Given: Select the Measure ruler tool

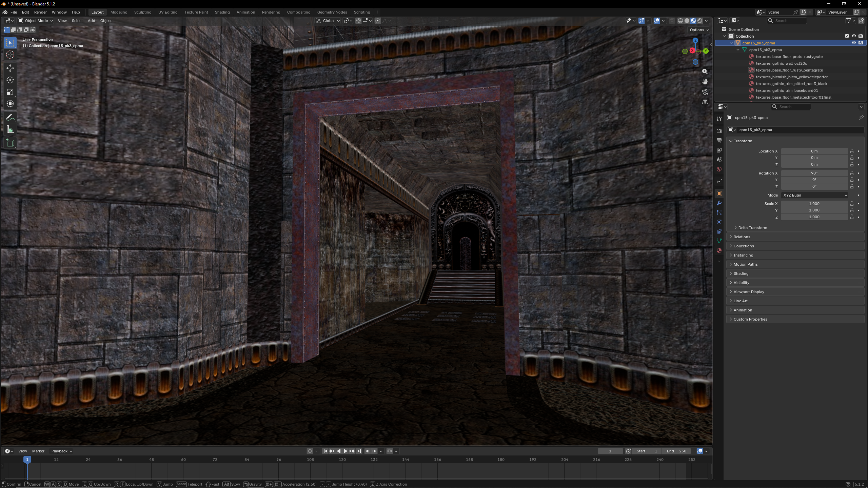Looking at the screenshot, I should (10, 130).
